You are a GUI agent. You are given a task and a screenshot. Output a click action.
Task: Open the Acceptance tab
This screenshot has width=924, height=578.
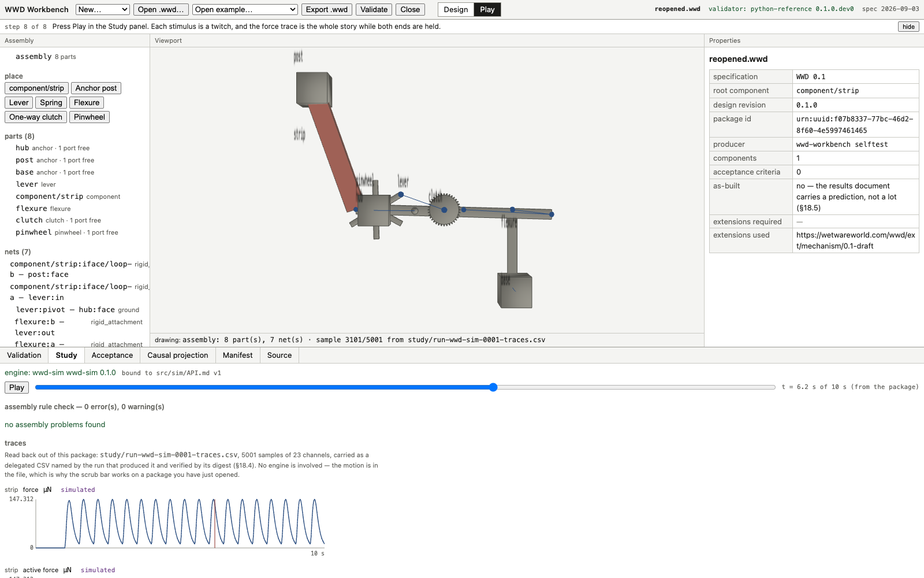coord(112,355)
